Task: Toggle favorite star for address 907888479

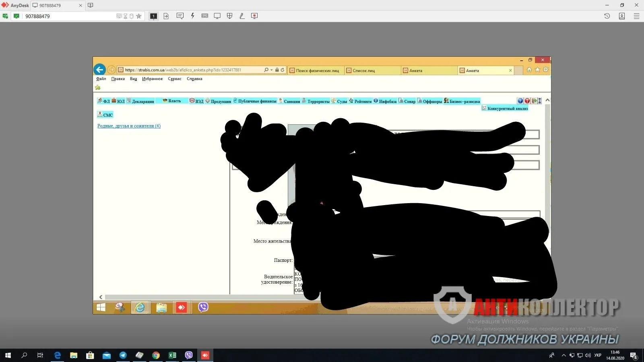Action: point(139,16)
